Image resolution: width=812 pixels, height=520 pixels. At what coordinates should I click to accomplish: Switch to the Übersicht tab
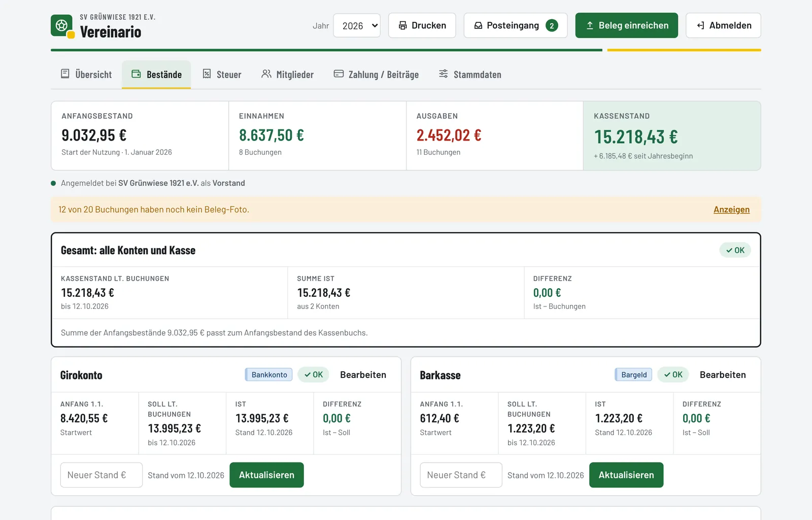86,75
